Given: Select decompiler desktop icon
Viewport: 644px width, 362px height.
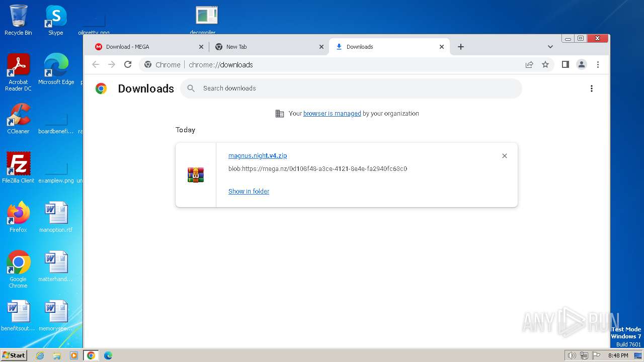Looking at the screenshot, I should coord(207,20).
